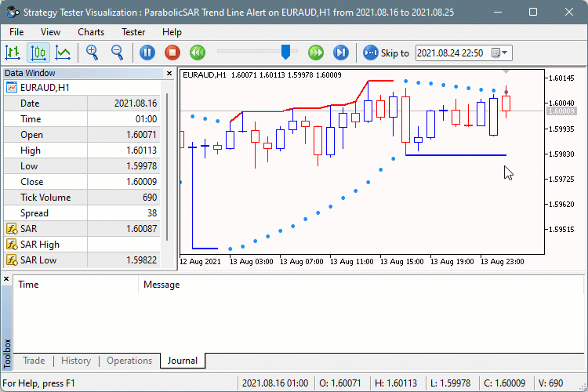Slow down the test with rewind button
Screen dimensions: 588x392
198,53
